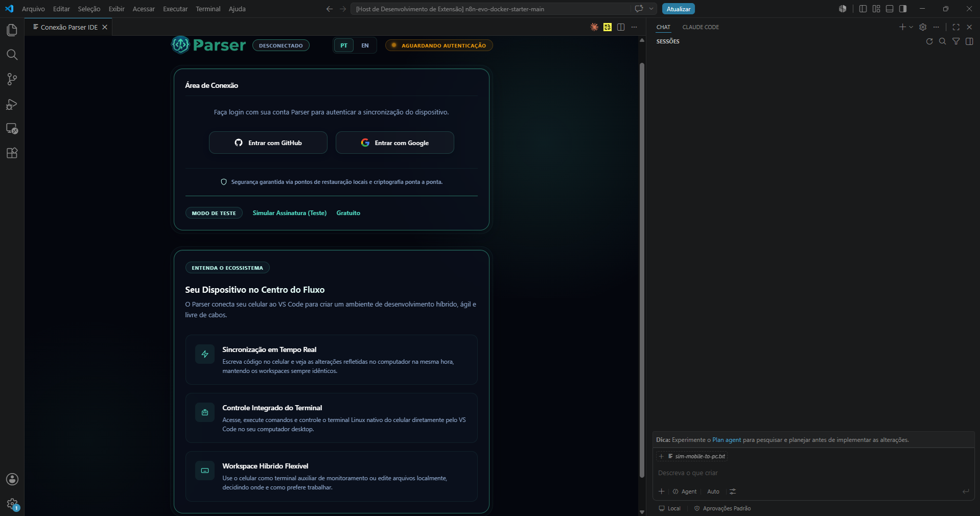This screenshot has width=980, height=516.
Task: Toggle the sessions side-by-side layout icon
Action: tap(969, 41)
